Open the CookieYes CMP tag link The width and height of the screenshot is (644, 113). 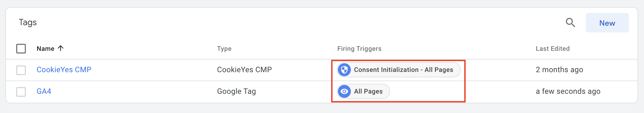pos(64,70)
